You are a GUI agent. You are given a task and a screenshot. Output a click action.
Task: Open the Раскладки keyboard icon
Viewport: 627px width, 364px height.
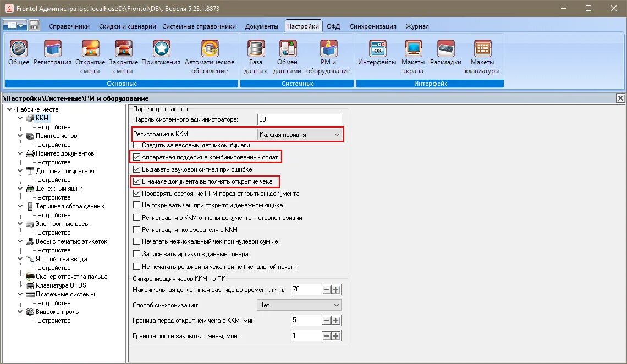point(446,53)
